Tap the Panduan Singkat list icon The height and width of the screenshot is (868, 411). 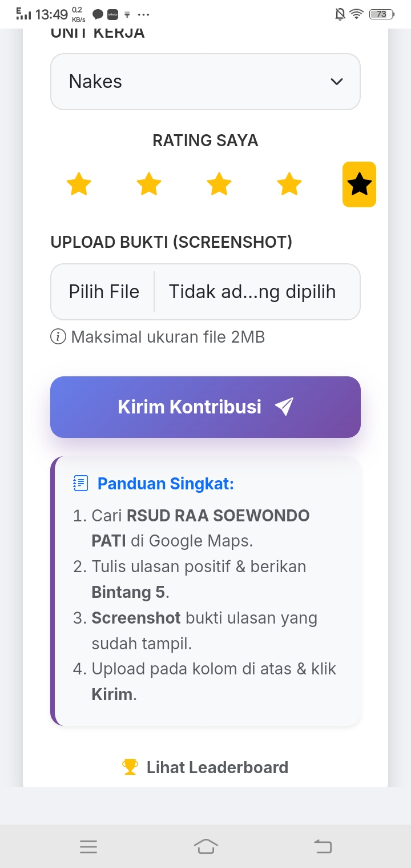(81, 484)
